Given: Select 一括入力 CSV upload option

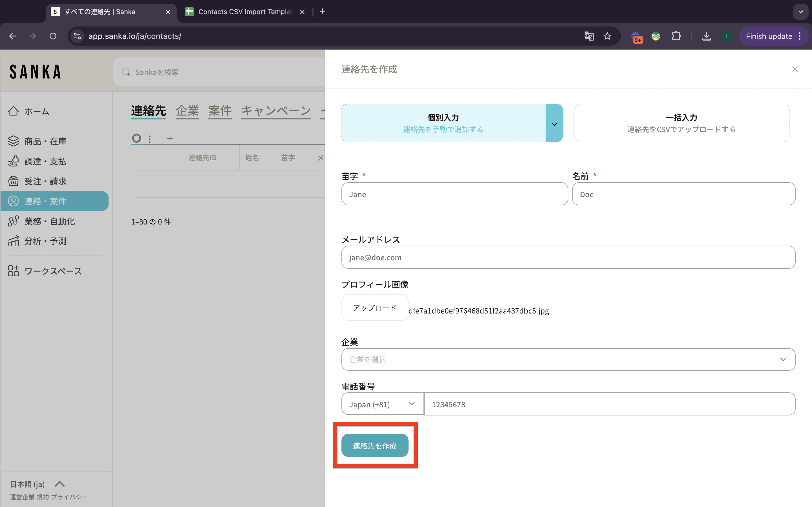Looking at the screenshot, I should coord(681,123).
